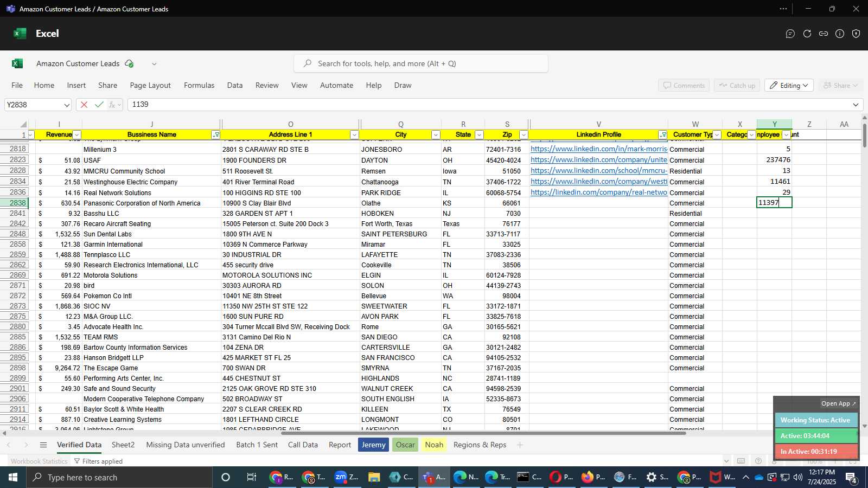Click the Catch up button
The height and width of the screenshot is (488, 868).
click(x=737, y=86)
